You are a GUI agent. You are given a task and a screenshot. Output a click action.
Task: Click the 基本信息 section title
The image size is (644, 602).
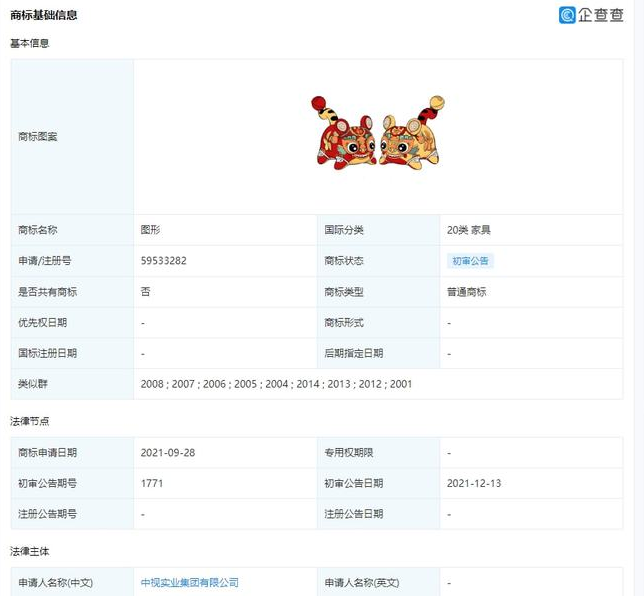coord(30,43)
